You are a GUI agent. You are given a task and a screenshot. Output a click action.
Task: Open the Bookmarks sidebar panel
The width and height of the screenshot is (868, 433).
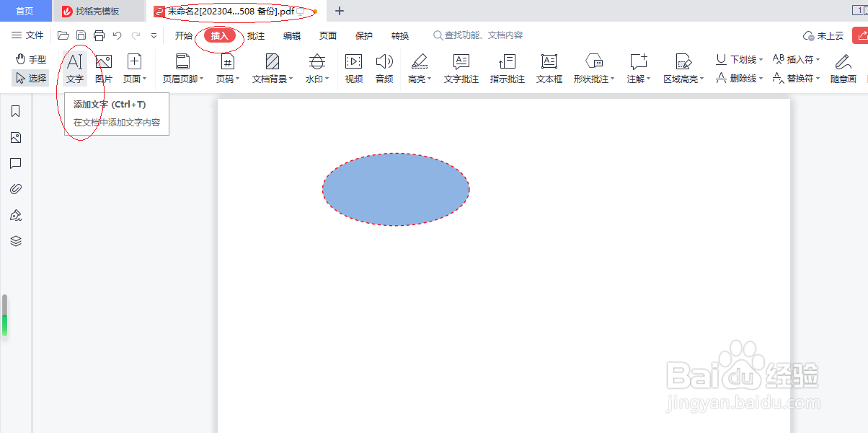point(16,111)
